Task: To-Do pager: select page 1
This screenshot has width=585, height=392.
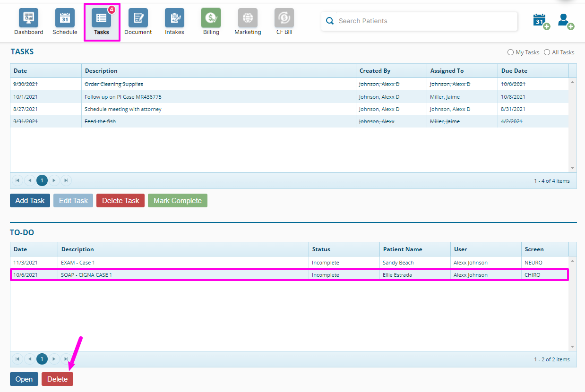Action: click(42, 359)
